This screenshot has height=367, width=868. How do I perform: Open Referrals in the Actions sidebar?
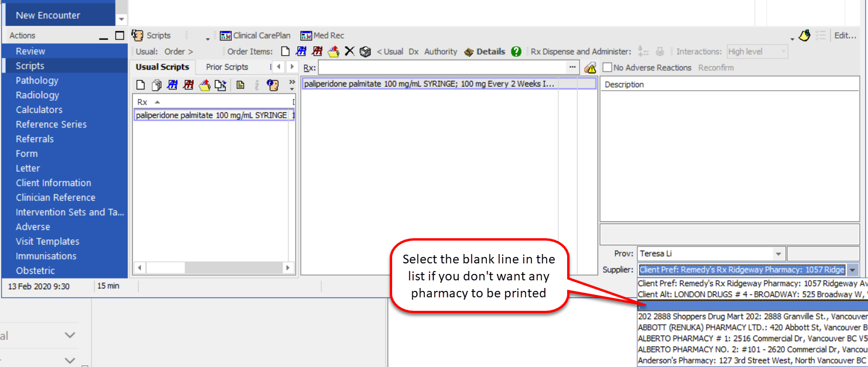pyautogui.click(x=35, y=139)
